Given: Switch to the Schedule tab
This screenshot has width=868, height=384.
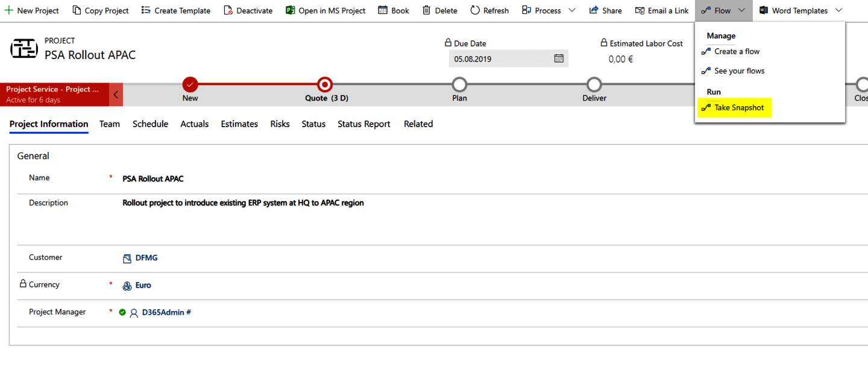Looking at the screenshot, I should (x=150, y=124).
